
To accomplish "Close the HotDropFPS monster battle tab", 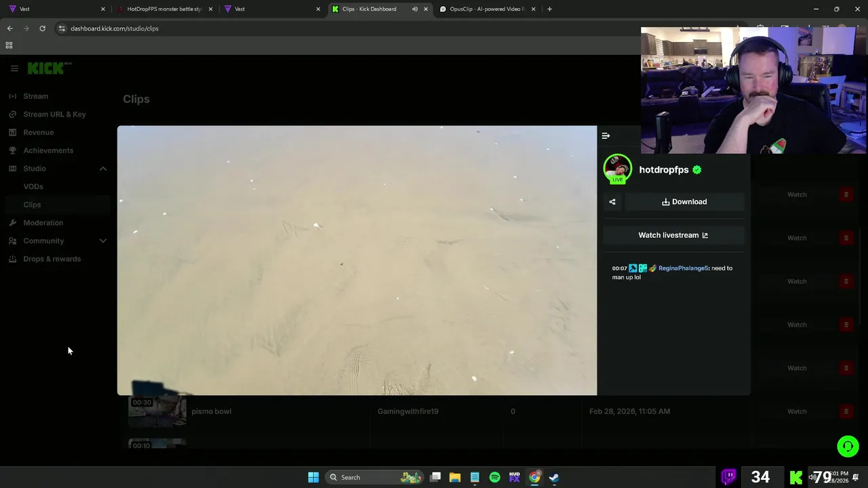I will tap(210, 9).
